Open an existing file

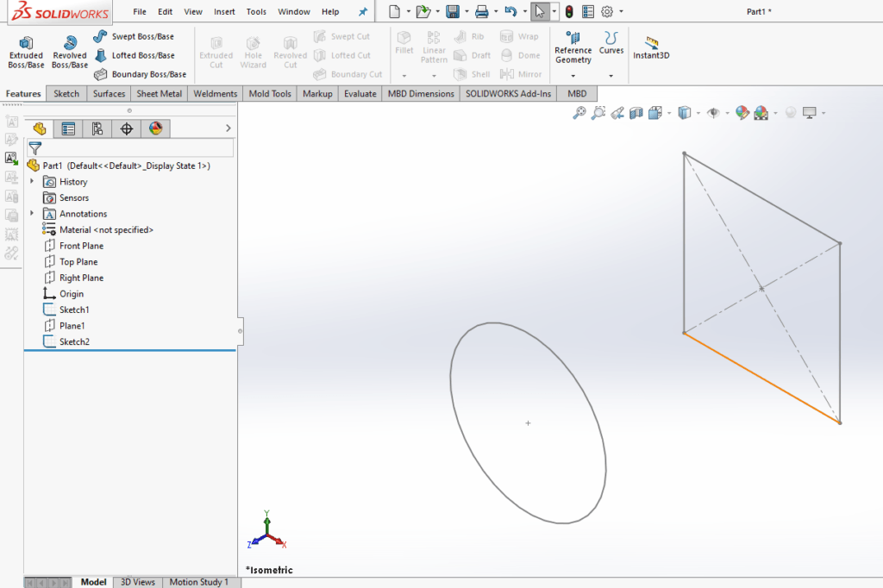click(x=423, y=11)
